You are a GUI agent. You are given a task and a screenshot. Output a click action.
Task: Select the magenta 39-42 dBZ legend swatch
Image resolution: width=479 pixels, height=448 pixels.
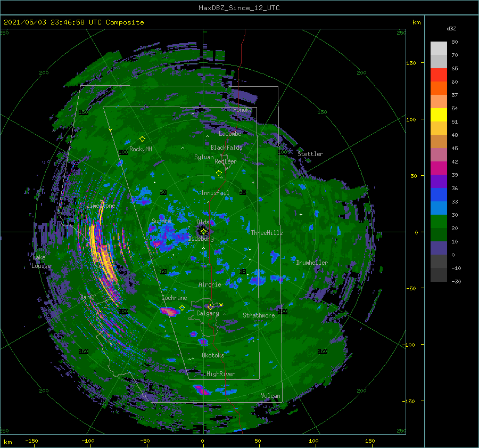(x=439, y=168)
